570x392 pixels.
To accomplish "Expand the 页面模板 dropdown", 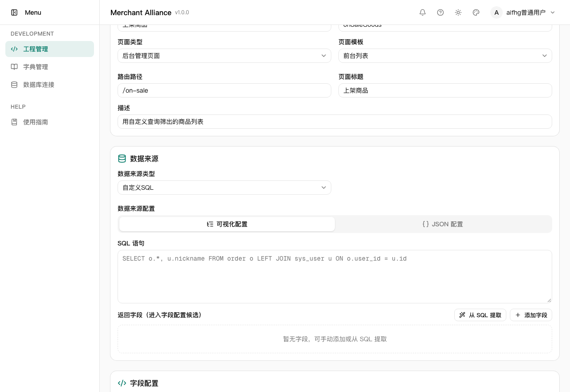I will point(445,56).
